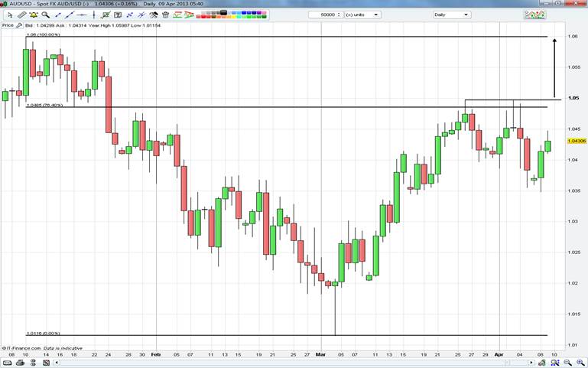Click the envelope icon in the bottom bar

tap(7, 363)
